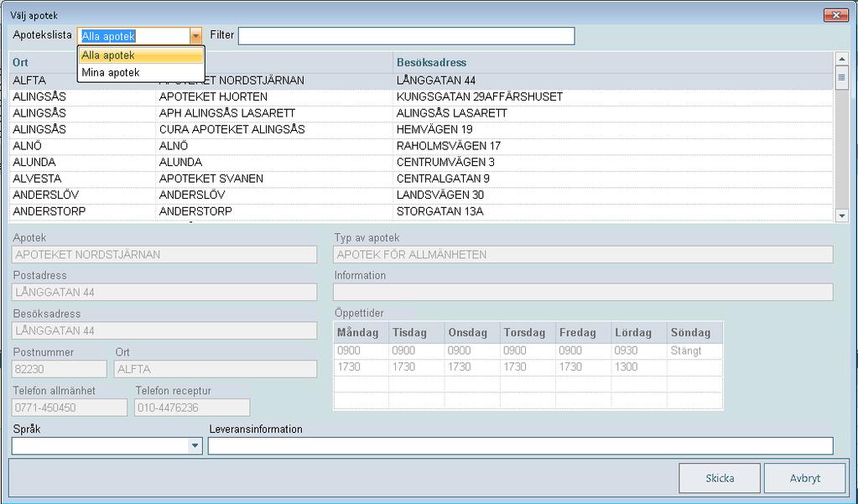Click the table's vertical scrollbar thumb
This screenshot has width=858, height=504.
pos(842,78)
